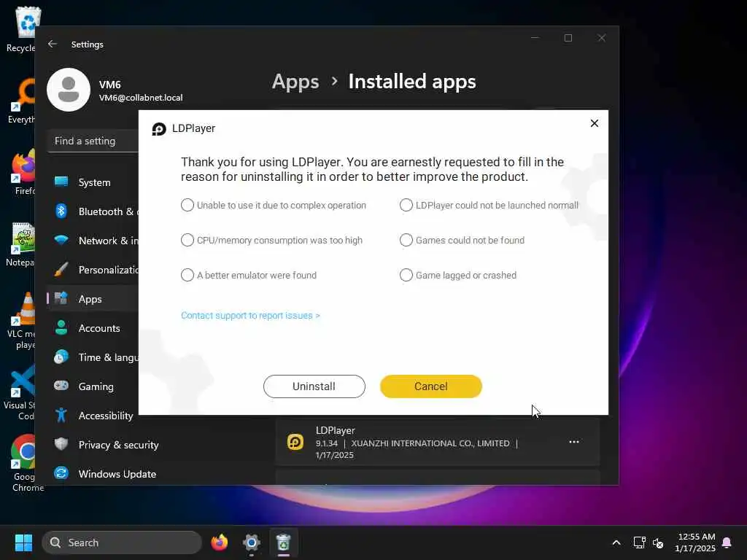Click the muted volume tray icon
Image resolution: width=747 pixels, height=560 pixels.
pyautogui.click(x=658, y=542)
